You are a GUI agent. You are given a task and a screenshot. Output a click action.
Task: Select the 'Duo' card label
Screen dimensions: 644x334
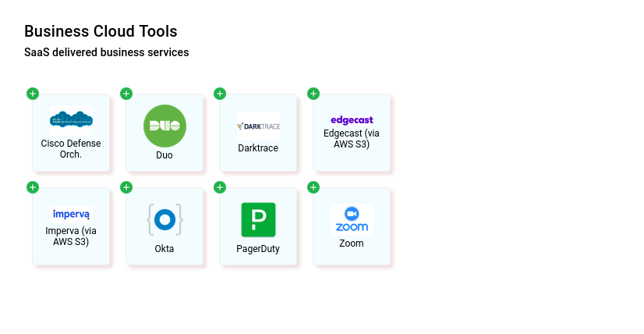point(165,155)
